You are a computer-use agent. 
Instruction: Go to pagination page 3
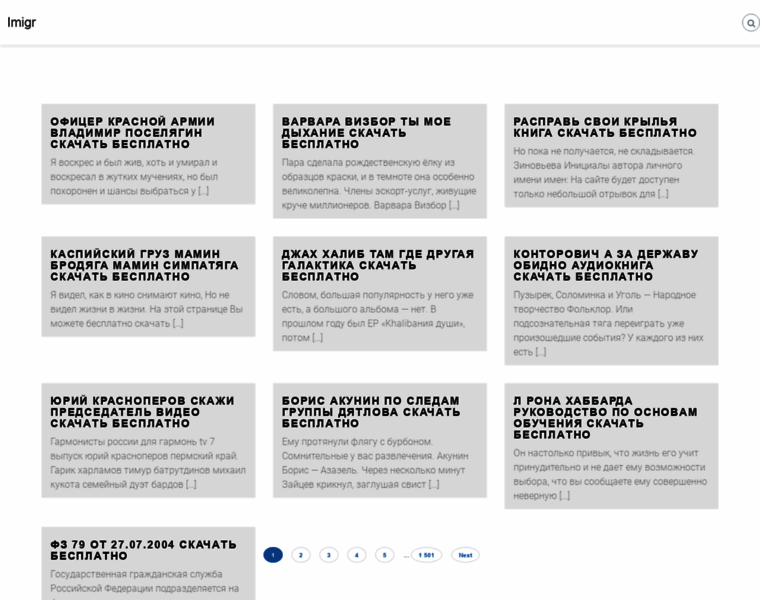(329, 555)
